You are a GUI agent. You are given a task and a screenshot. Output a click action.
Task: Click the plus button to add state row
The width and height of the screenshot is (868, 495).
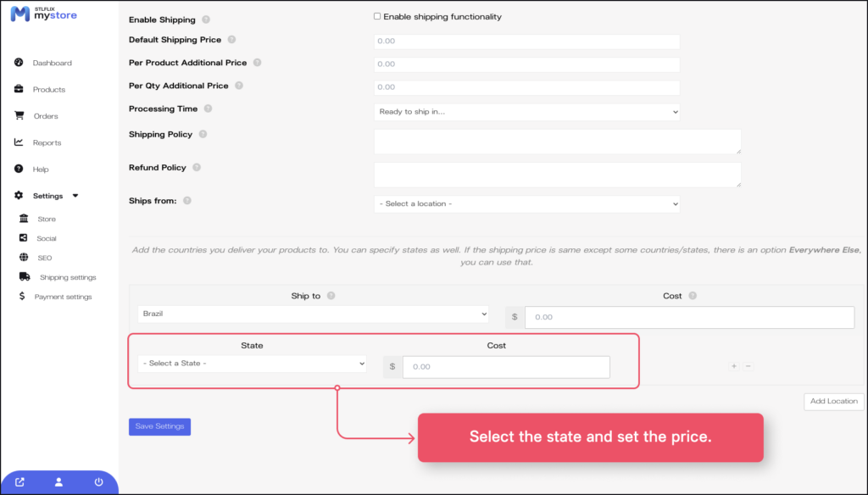point(734,366)
